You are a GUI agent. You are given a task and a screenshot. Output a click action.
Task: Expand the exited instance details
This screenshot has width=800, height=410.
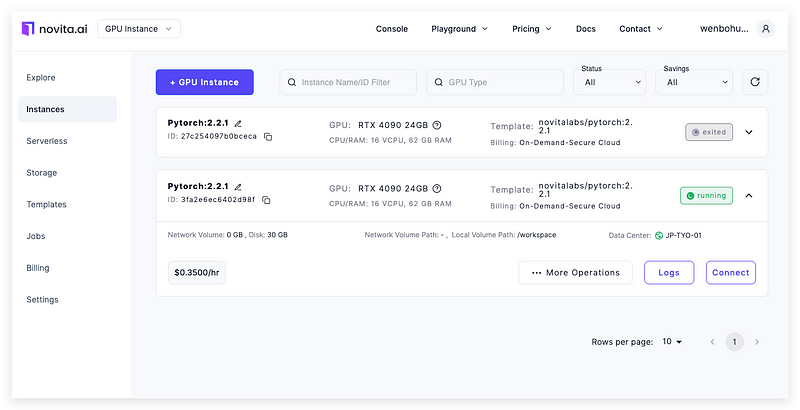click(749, 132)
